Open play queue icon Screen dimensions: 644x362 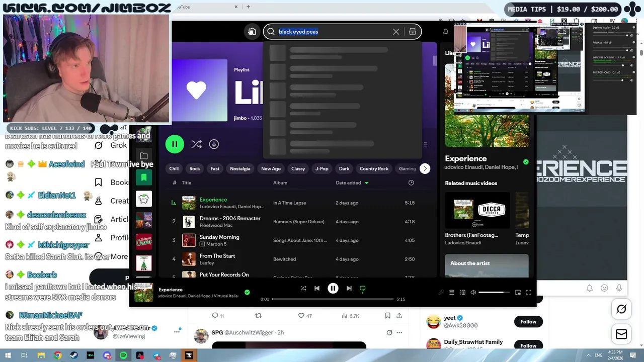click(452, 292)
